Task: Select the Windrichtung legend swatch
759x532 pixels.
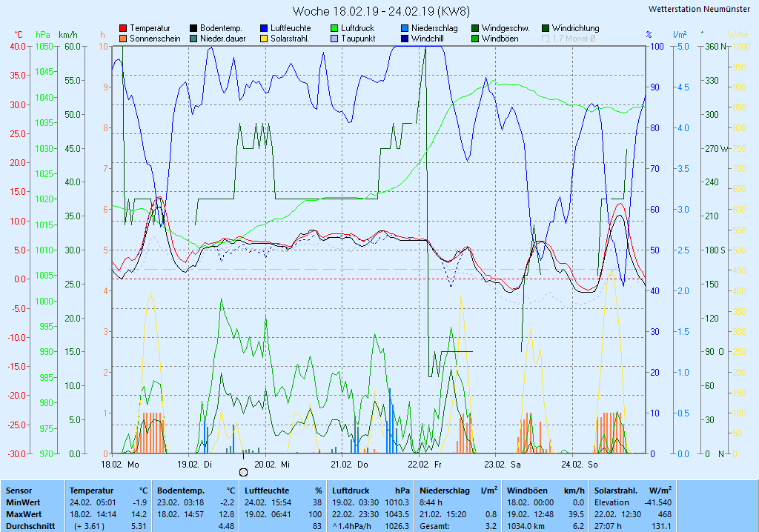Action: tap(546, 29)
